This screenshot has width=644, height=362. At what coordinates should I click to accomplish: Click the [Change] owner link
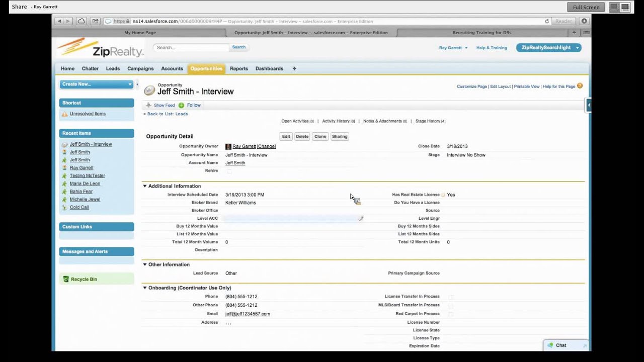pyautogui.click(x=266, y=146)
